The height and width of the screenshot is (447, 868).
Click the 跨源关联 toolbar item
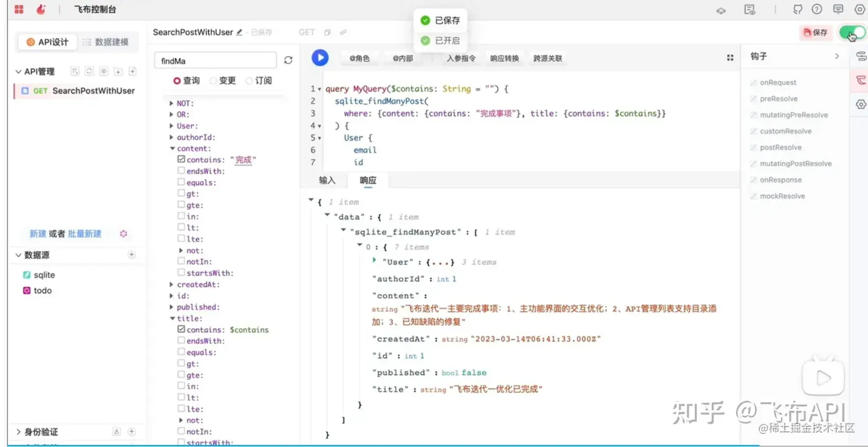547,59
